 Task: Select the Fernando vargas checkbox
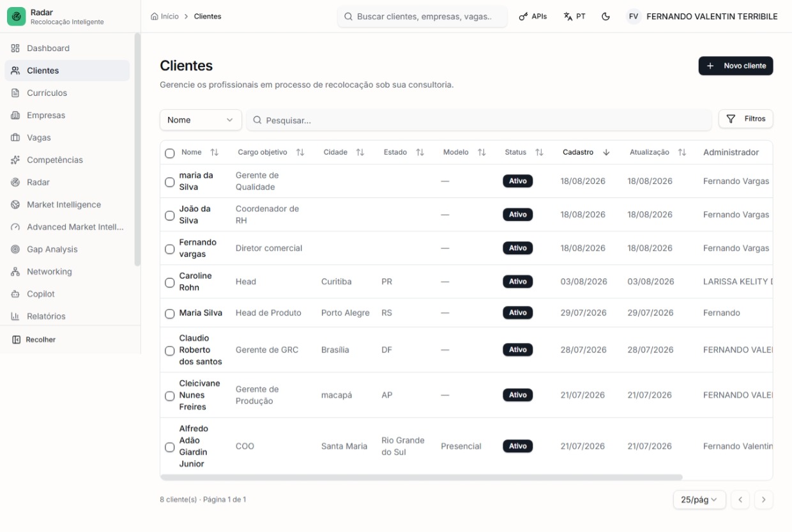point(169,249)
